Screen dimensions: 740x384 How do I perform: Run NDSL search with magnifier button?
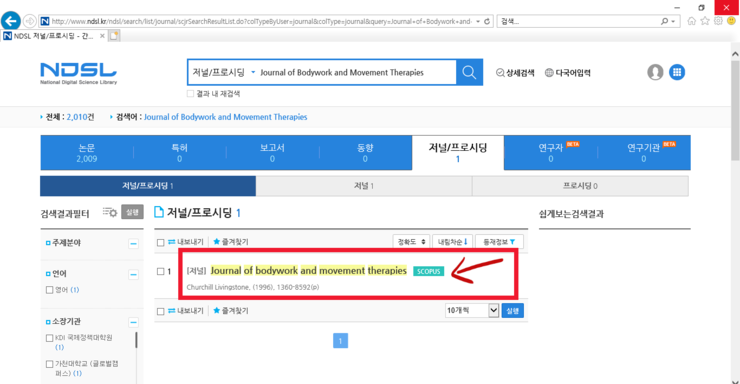[469, 72]
